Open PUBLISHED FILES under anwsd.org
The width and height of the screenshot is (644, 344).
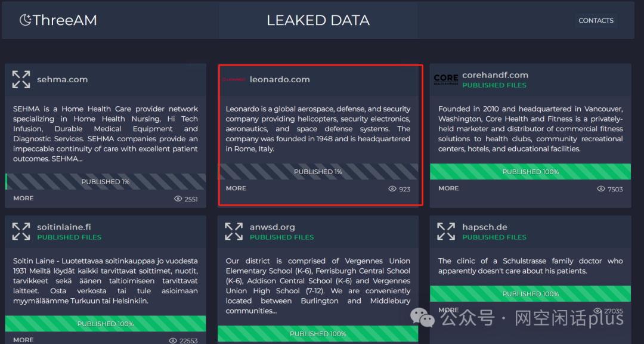281,237
